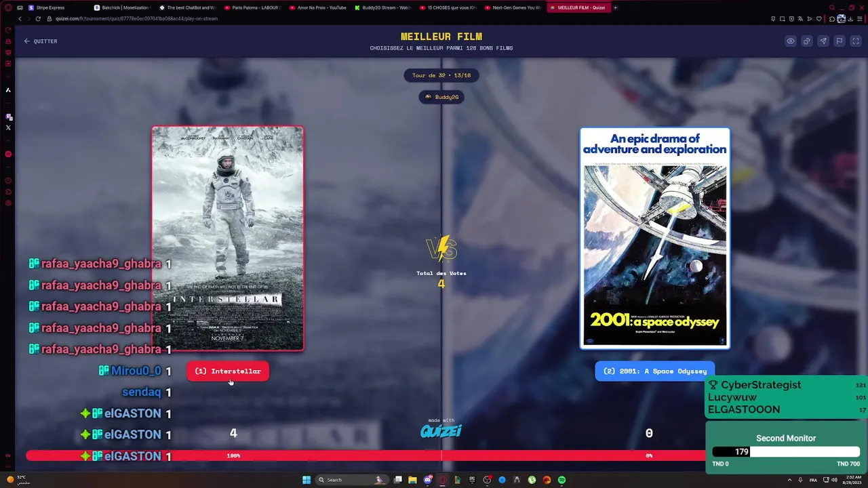Click the X Twitter icon in browser sidebar
The image size is (868, 488).
click(x=8, y=127)
